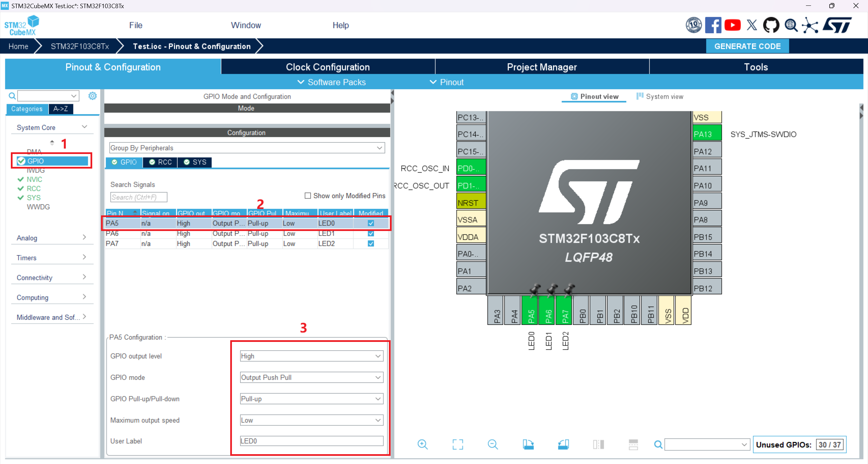Viewport: 868px width, 464px height.
Task: Rotate the chip view counter-clockwise
Action: (563, 444)
